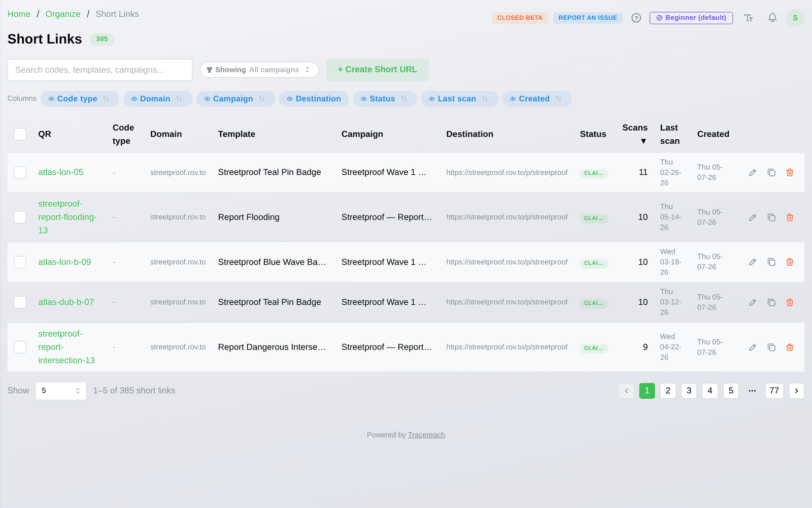
Task: Select the atlas-lon-b-09 row checkbox
Action: [x=20, y=262]
